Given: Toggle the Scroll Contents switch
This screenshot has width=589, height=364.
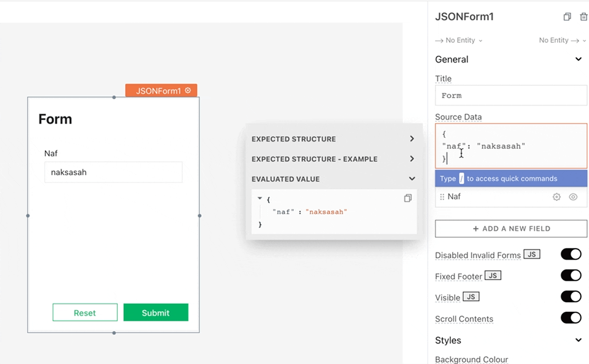Looking at the screenshot, I should (x=571, y=318).
